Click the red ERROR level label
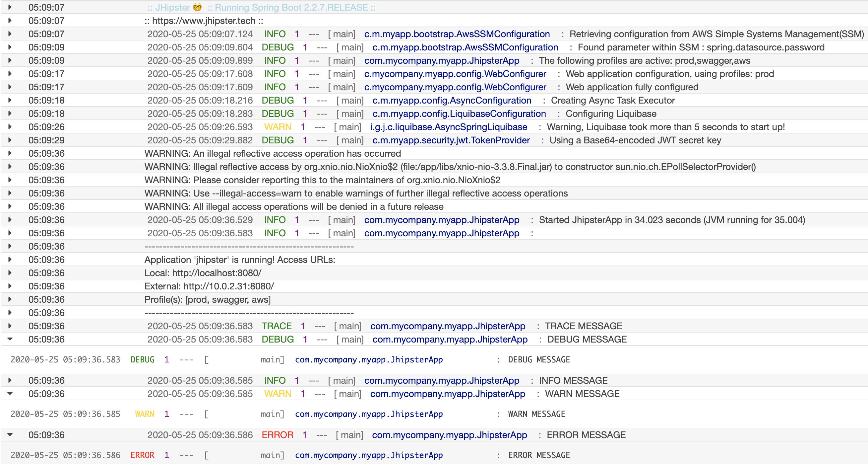Viewport: 868px width, 464px height. point(277,435)
